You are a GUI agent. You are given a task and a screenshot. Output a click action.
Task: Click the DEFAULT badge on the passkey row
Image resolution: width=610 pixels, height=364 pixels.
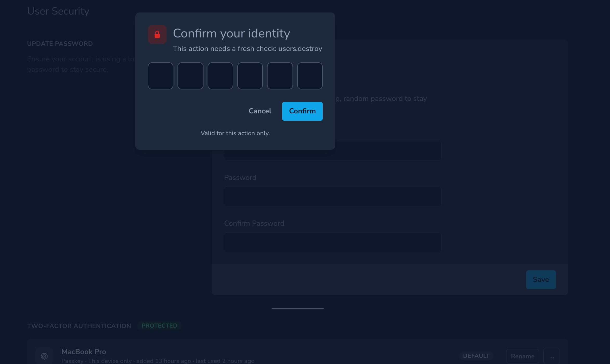pos(476,356)
